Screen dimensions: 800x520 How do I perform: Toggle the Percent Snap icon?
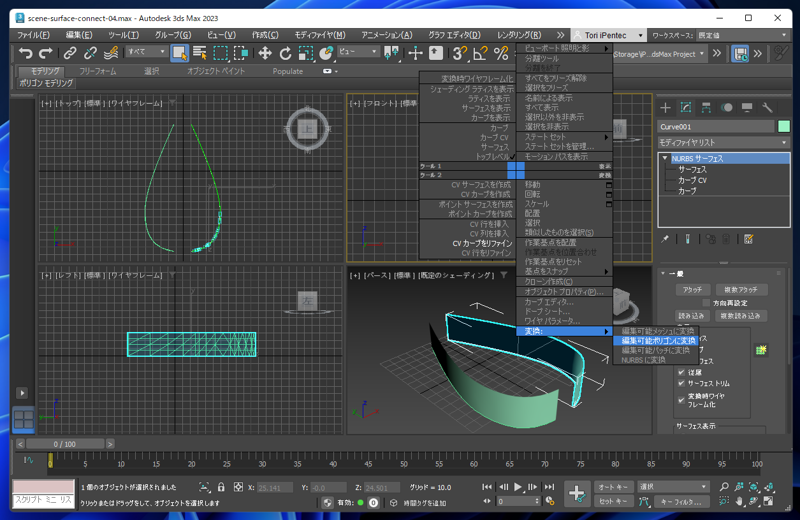coord(502,53)
